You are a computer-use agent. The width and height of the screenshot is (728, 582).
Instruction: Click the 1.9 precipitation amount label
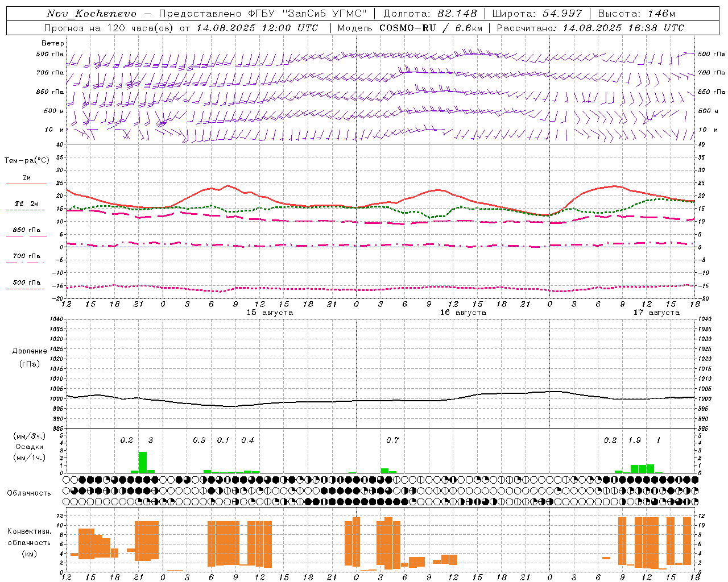[x=634, y=440]
